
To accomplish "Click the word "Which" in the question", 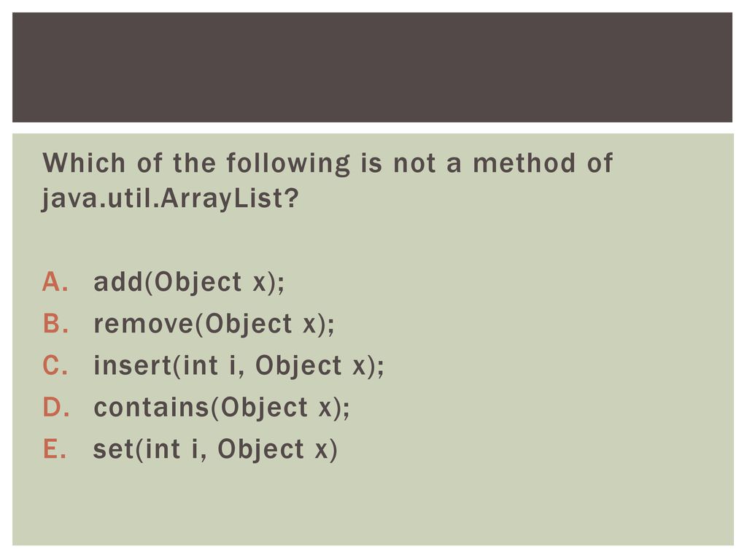I will click(85, 163).
